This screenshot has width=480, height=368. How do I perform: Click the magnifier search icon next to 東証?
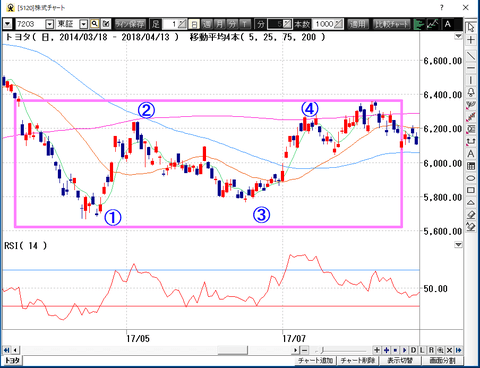95,24
